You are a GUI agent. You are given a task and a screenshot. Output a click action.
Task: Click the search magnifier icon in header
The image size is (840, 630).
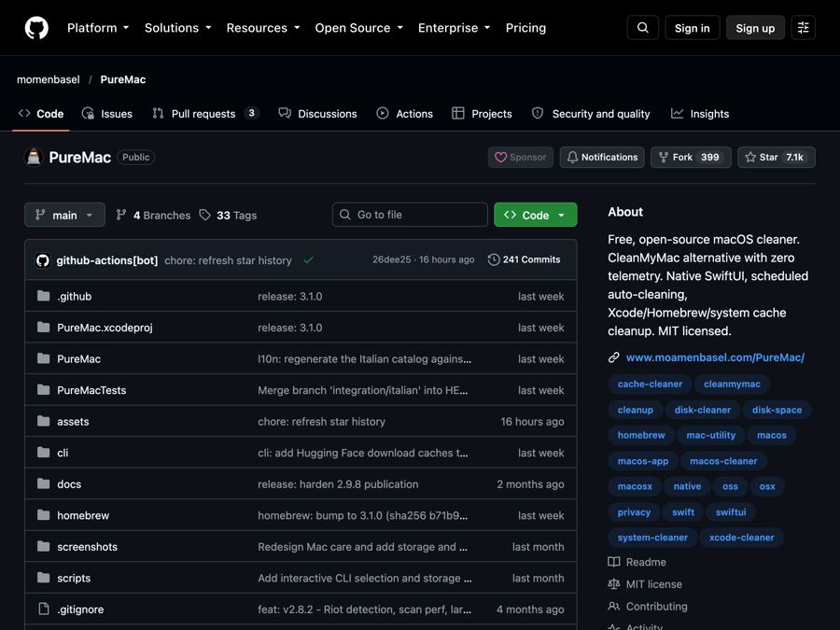tap(642, 28)
